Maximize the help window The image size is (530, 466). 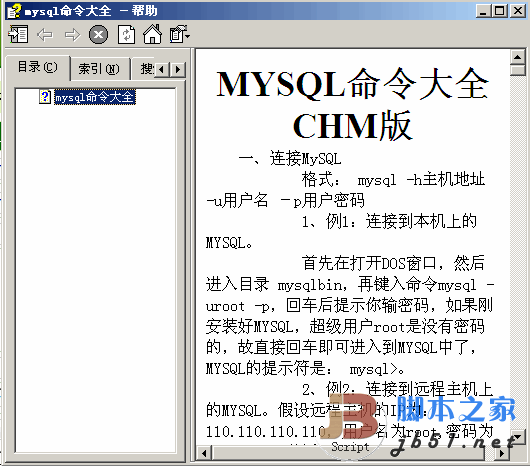click(x=500, y=11)
